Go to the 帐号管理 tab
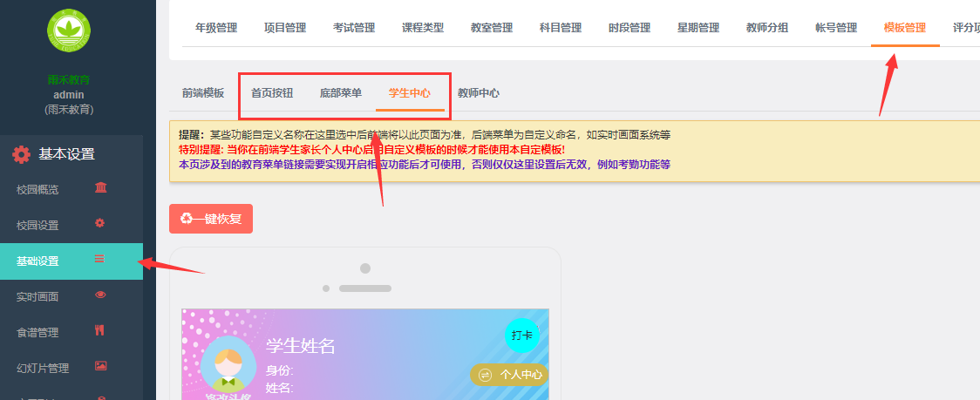The height and width of the screenshot is (400, 980). [836, 28]
